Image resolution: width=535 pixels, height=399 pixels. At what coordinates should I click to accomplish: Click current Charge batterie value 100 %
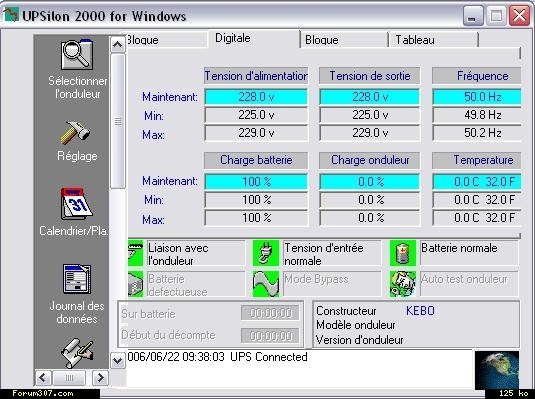coord(256,182)
